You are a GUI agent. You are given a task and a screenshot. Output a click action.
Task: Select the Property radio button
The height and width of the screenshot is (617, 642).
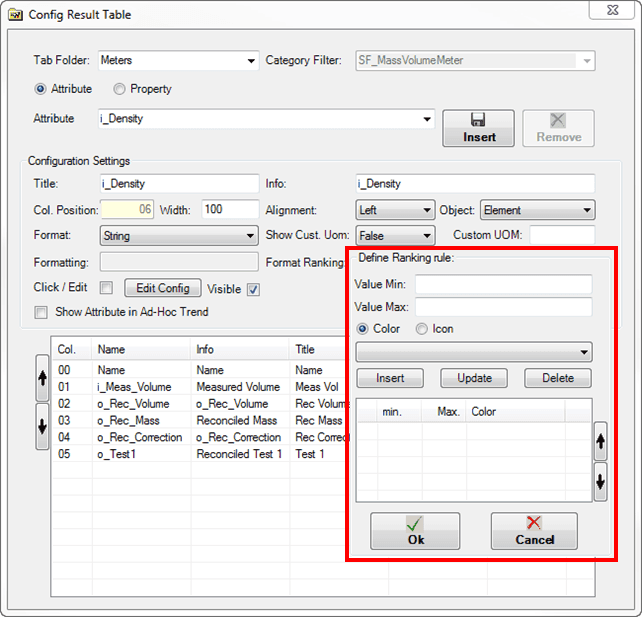(119, 89)
